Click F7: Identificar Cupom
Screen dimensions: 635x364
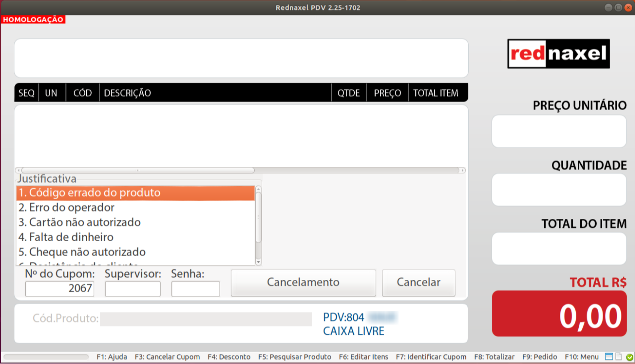pos(432,357)
